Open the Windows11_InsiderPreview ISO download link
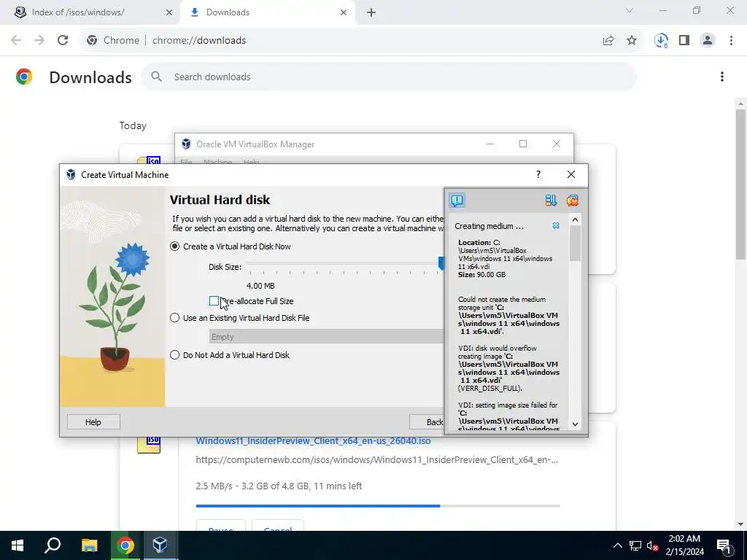 (313, 440)
